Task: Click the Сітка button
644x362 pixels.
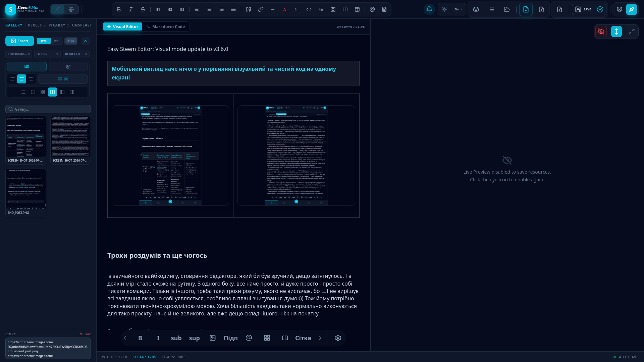Action: (303, 338)
